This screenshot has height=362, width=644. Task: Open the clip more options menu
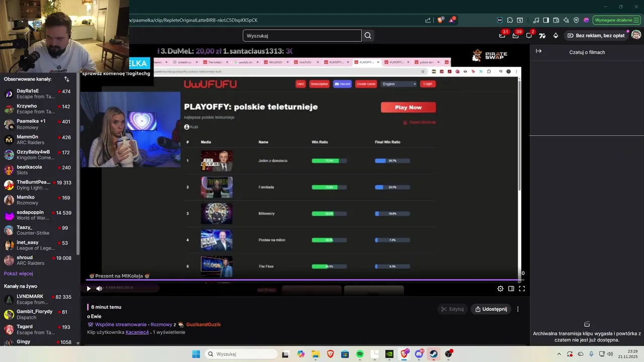click(x=518, y=309)
